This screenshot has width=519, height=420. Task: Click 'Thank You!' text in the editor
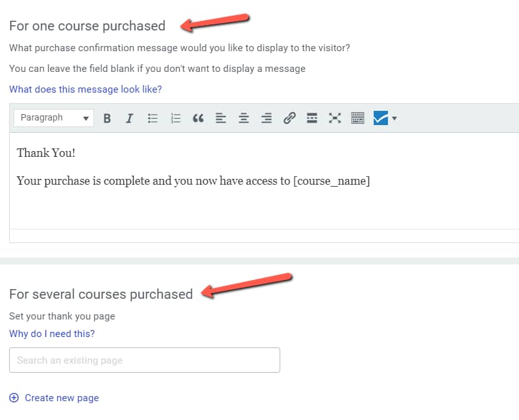[x=46, y=153]
